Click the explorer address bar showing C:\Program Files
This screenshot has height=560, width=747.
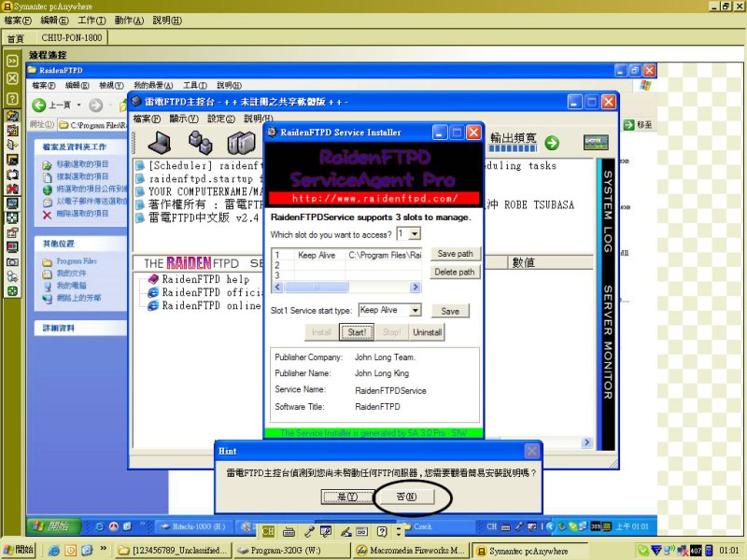(x=92, y=125)
